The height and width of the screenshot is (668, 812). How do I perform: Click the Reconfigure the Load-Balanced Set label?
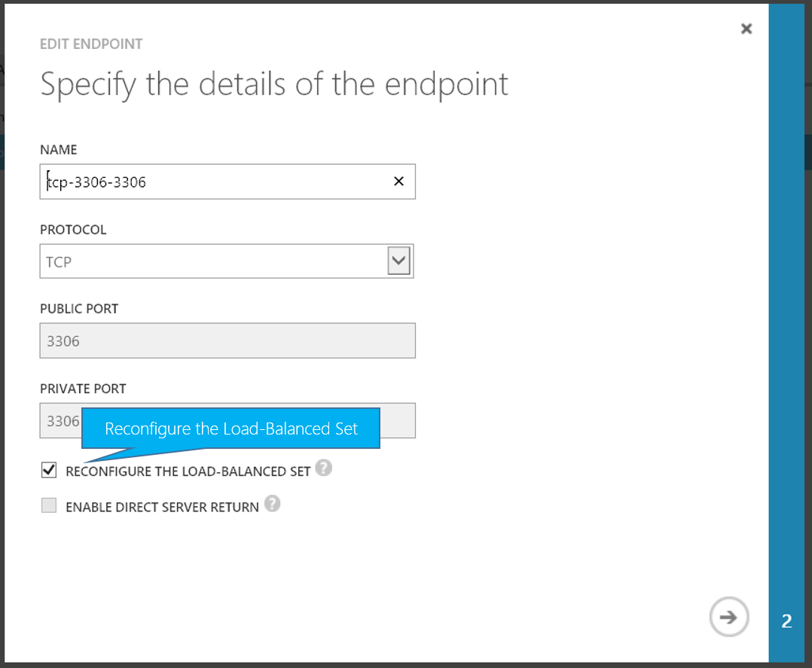tap(188, 471)
